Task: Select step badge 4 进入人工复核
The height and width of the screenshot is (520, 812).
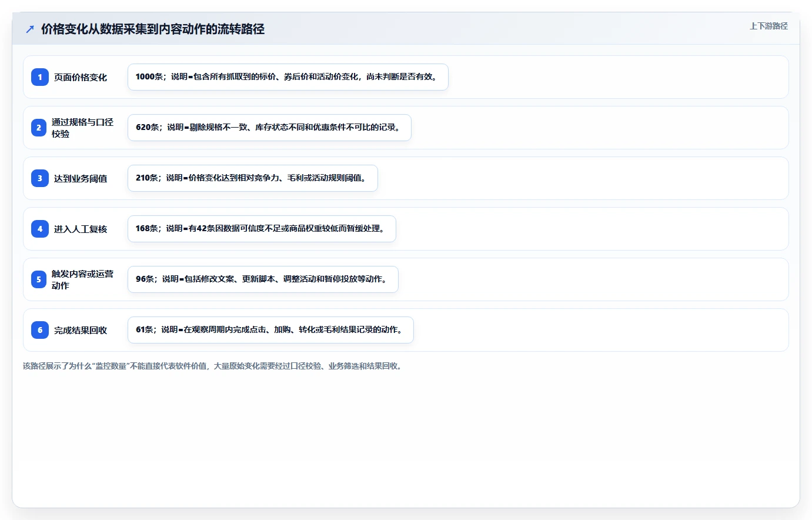Action: click(40, 229)
